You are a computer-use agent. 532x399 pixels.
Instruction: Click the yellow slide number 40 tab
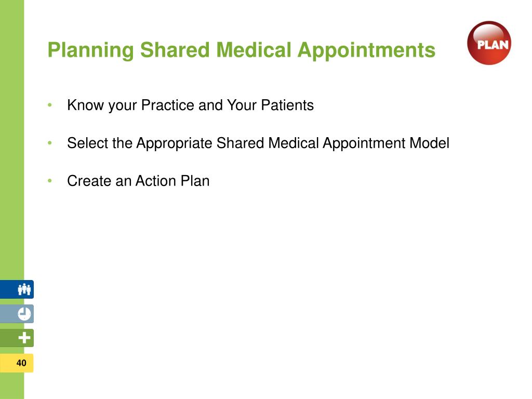(17, 363)
